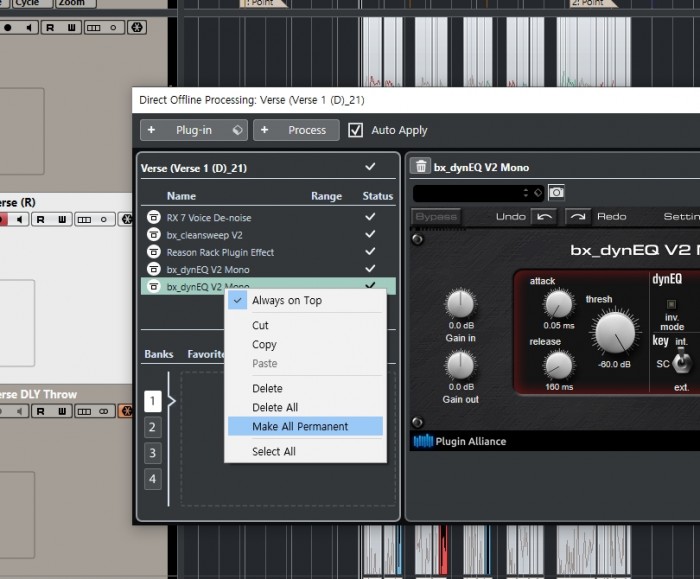Toggle Always on Top in context menu
The height and width of the screenshot is (579, 700).
305,300
